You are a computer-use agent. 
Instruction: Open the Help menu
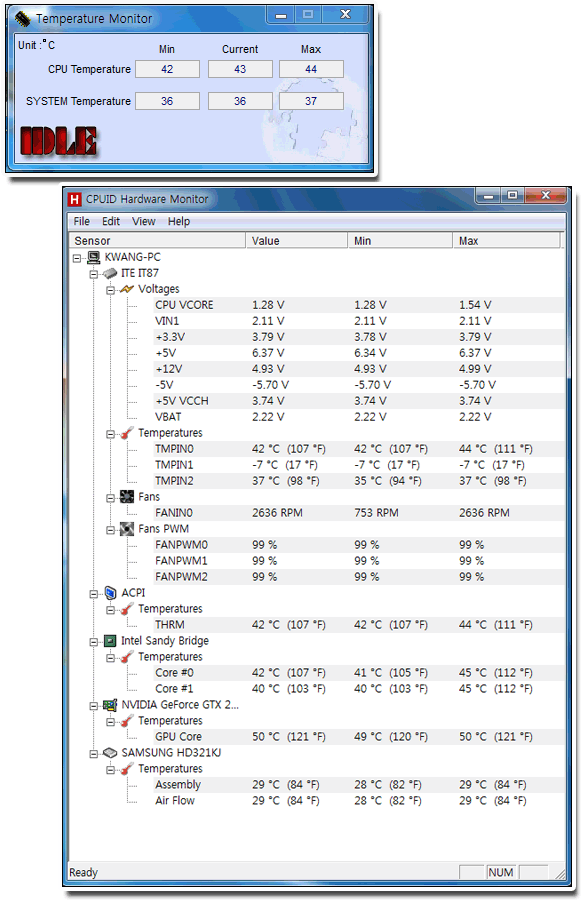coord(179,222)
